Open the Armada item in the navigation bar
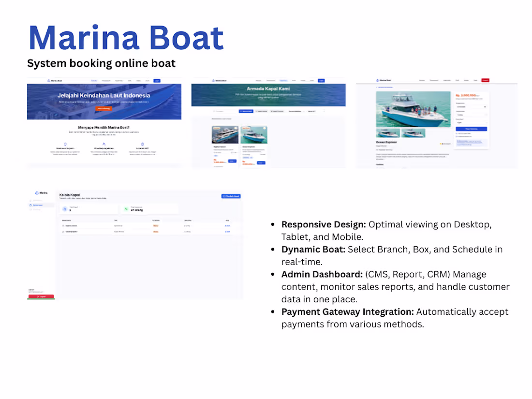532x399 pixels. tap(283, 80)
